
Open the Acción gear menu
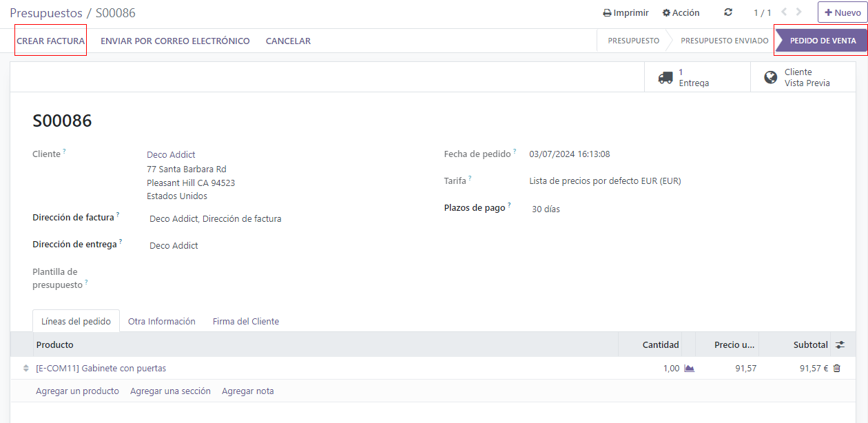[681, 12]
